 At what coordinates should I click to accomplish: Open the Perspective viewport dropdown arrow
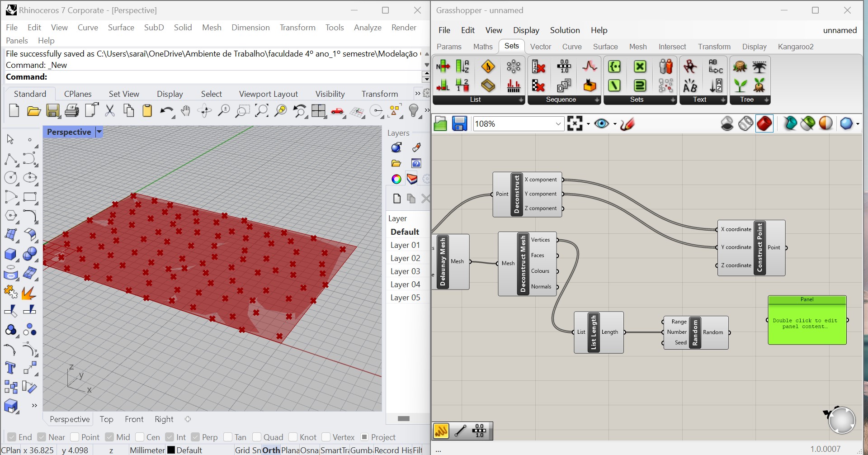99,132
